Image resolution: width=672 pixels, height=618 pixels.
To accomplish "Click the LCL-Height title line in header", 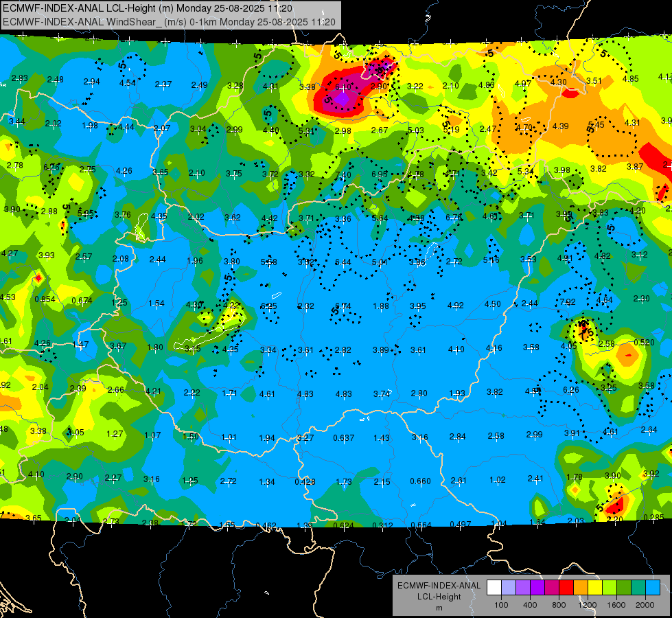I will 148,8.
